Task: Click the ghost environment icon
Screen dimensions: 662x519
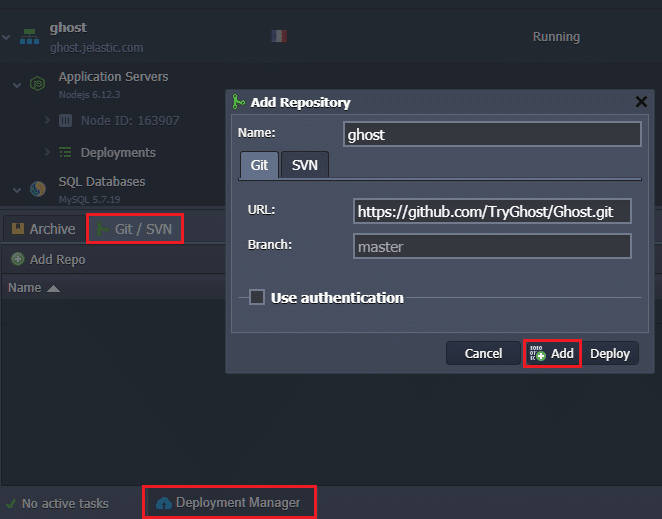Action: (30, 37)
